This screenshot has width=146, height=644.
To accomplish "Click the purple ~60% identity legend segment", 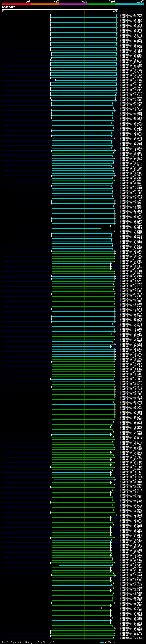I will [x=73, y=4].
